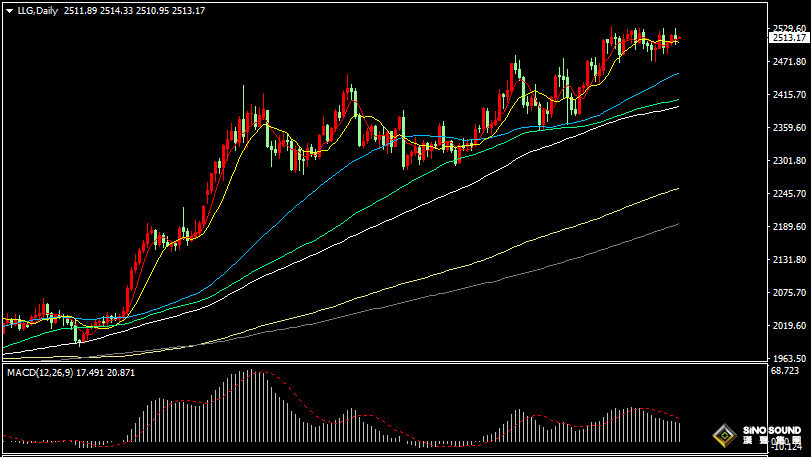Click the MACD values 17.491 20.871
The image size is (811, 457).
pos(110,372)
